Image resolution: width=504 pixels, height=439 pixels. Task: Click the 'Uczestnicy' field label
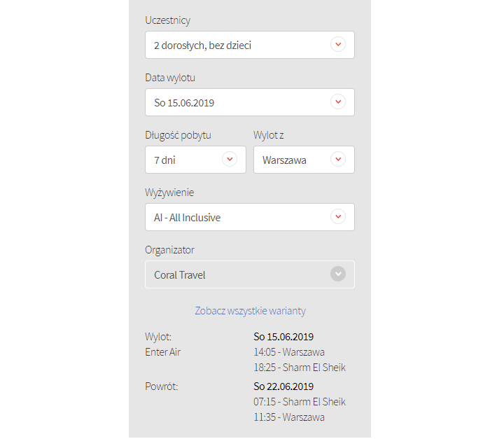167,20
